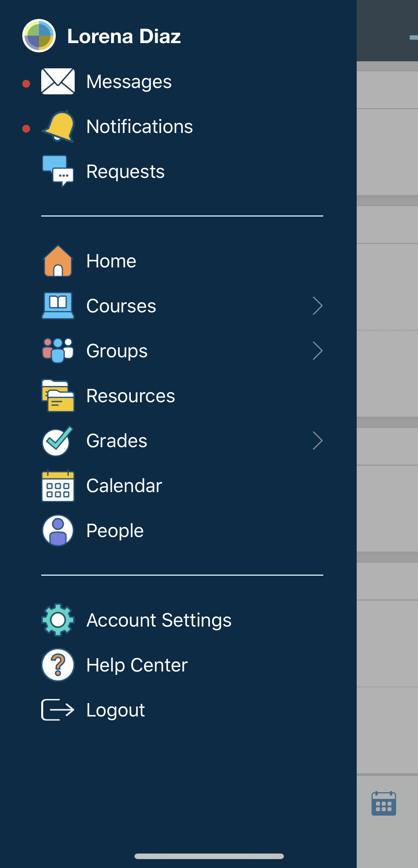Tap the Help Center question mark icon
This screenshot has width=418, height=868.
point(58,665)
